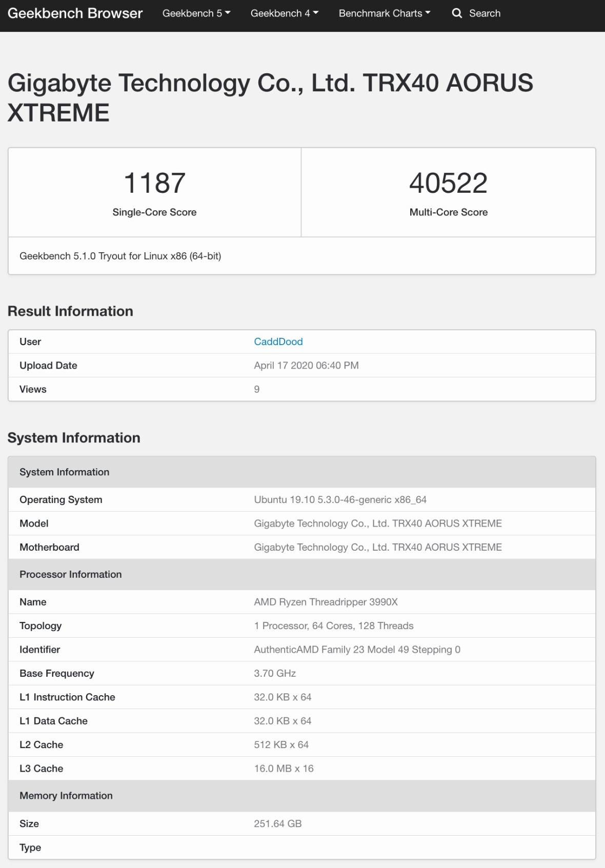Image resolution: width=605 pixels, height=868 pixels.
Task: Select the Model row's Gigabyte value
Action: (x=378, y=523)
